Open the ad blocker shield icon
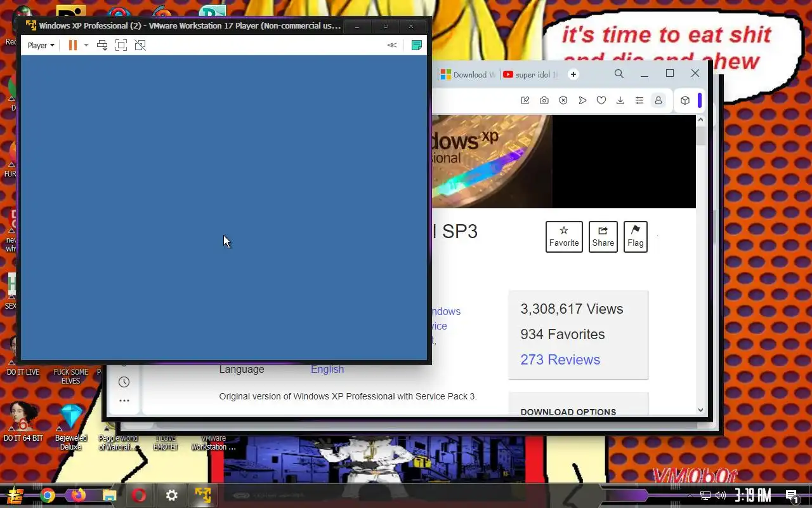Viewport: 812px width, 508px height. point(563,100)
